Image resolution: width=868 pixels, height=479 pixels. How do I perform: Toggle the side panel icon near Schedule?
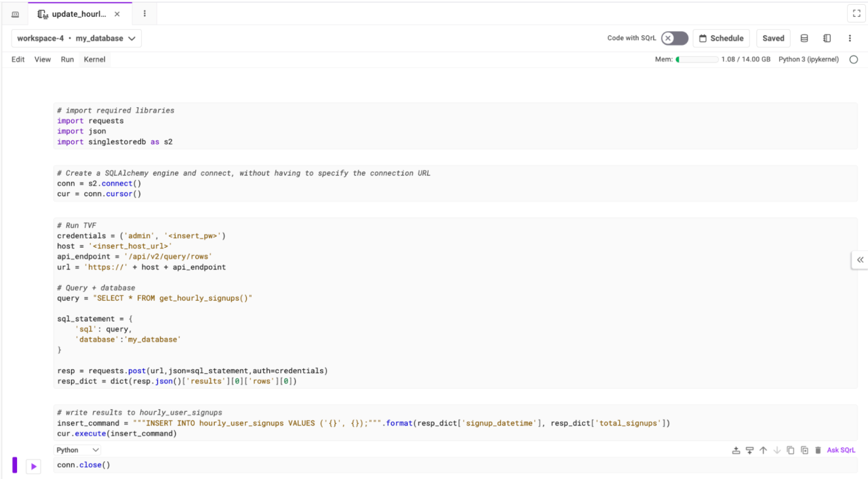827,38
